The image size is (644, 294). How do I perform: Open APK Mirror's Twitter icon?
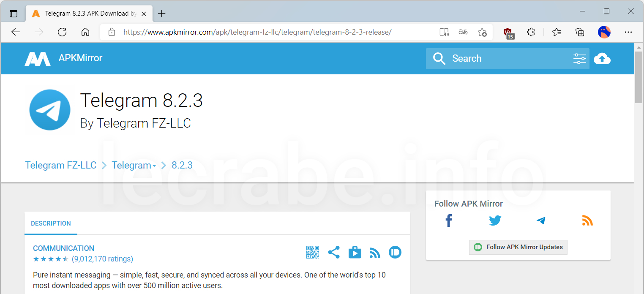tap(495, 220)
